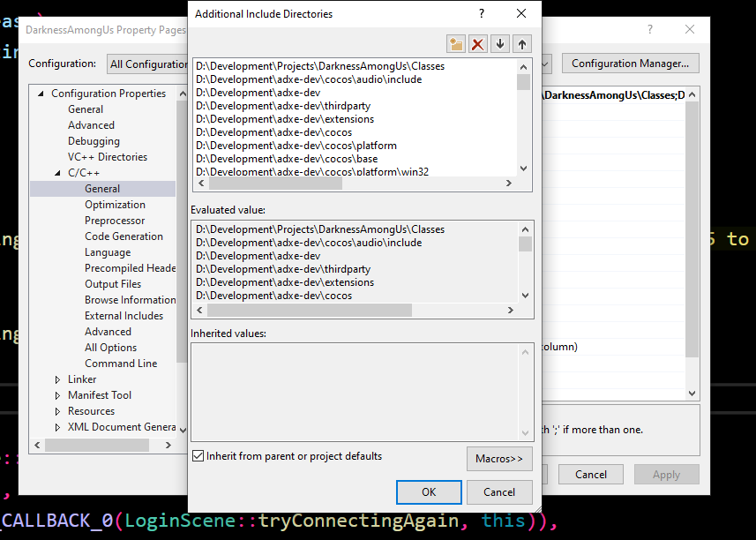Click OK in Additional Include Directories
The height and width of the screenshot is (540, 756).
tap(429, 492)
